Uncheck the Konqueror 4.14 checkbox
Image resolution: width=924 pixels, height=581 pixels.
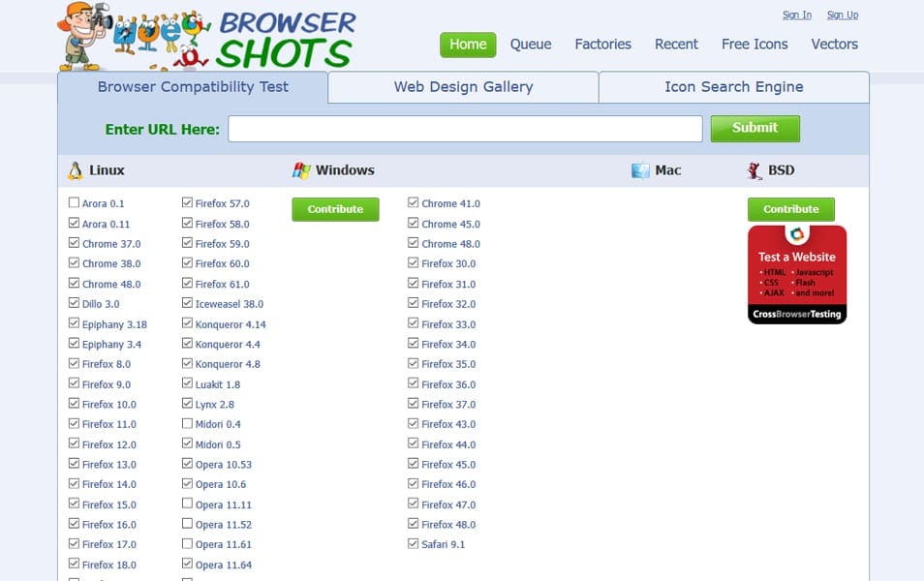(187, 322)
